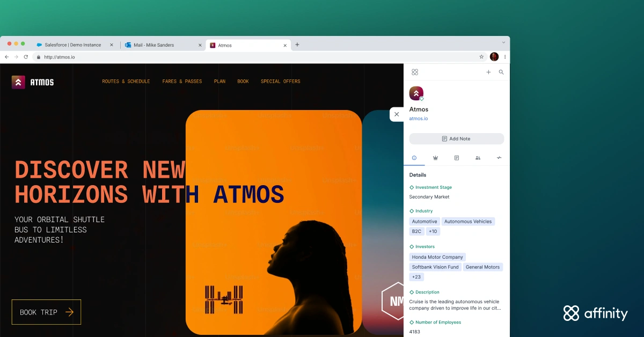This screenshot has height=337, width=644.
Task: Click the plus icon in the Affinity panel
Action: click(x=488, y=72)
